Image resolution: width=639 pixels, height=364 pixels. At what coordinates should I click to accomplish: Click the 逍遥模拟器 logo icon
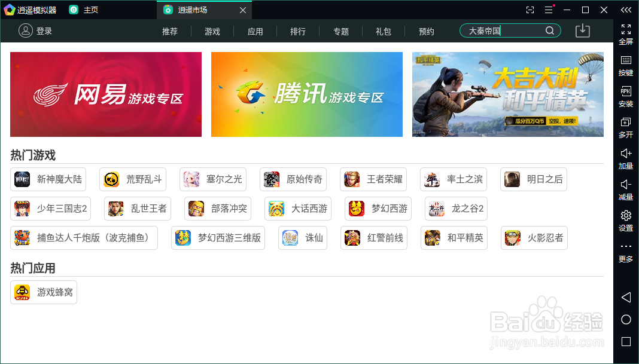coord(9,10)
